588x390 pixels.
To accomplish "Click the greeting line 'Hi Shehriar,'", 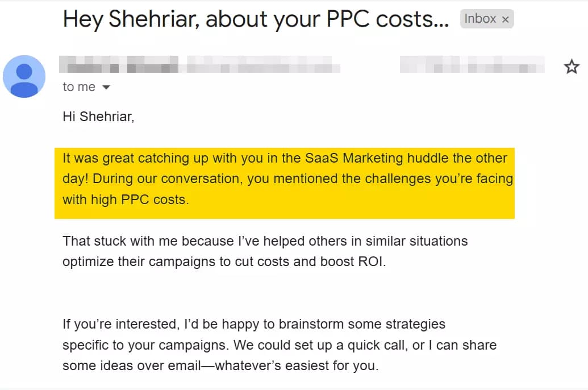I will (x=98, y=117).
